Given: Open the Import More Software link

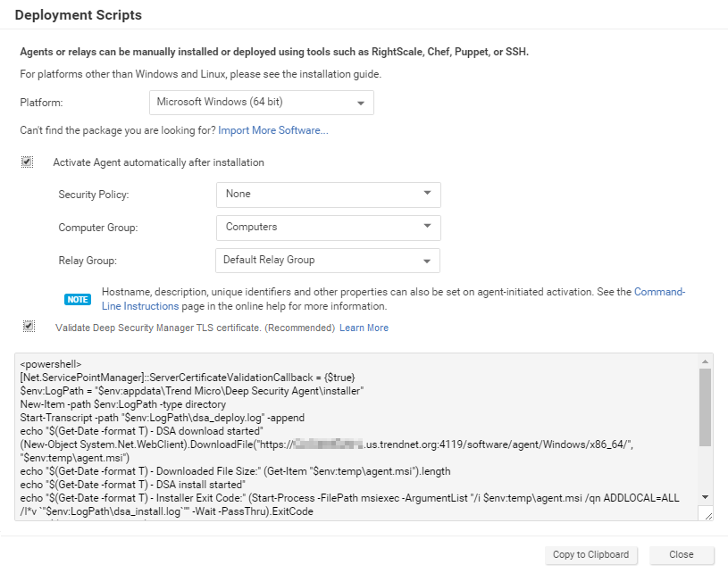Looking at the screenshot, I should click(x=273, y=130).
